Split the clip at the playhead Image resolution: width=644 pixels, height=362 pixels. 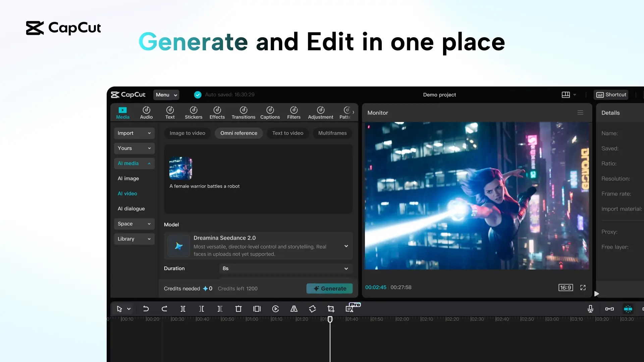point(183,309)
